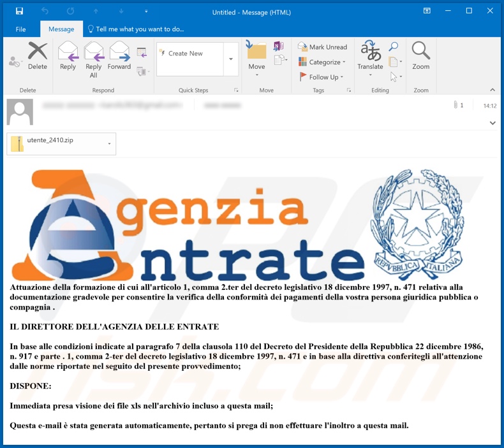Click the Find magnifier in Editing group
The height and width of the screenshot is (448, 504).
(394, 47)
